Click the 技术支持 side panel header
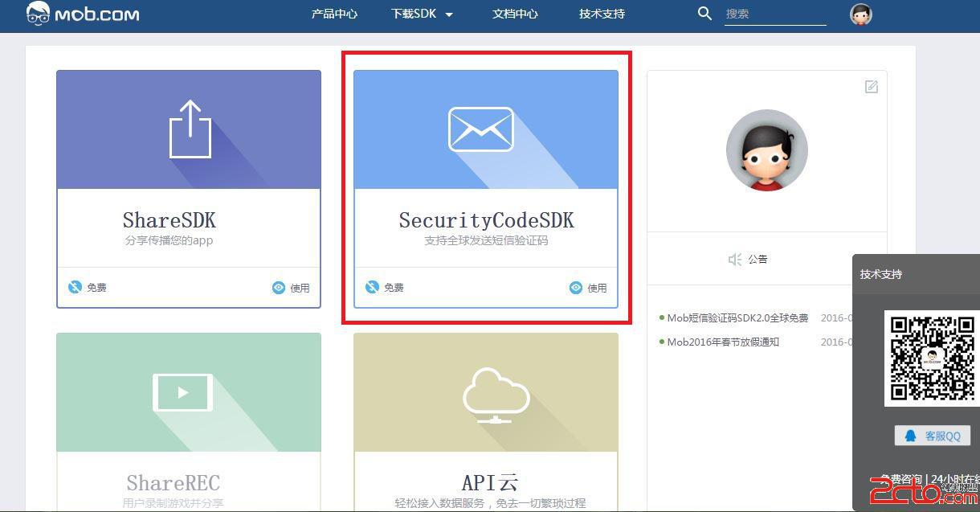 pos(916,274)
